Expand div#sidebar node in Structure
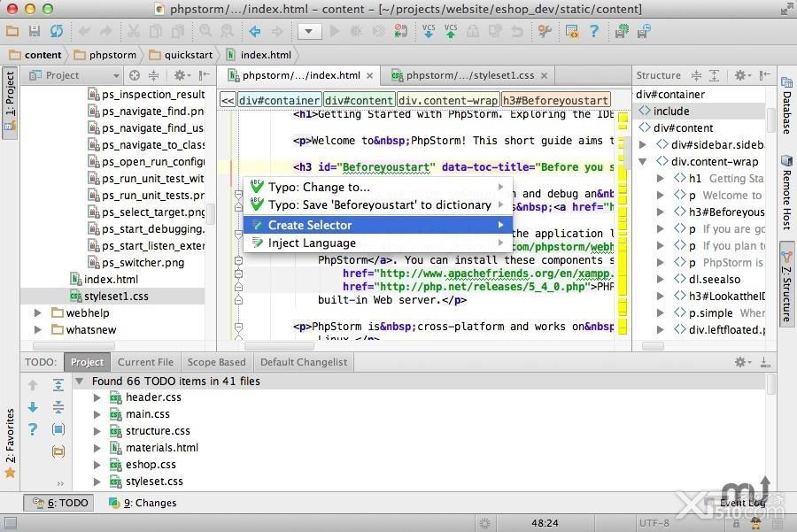This screenshot has width=797, height=532. (643, 145)
